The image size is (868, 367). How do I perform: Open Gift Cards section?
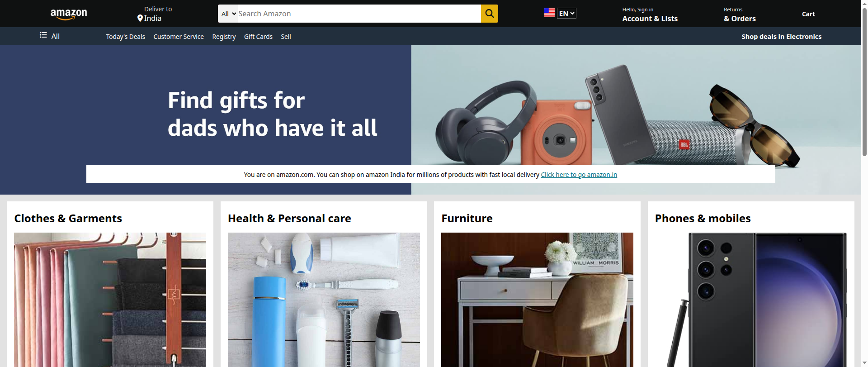(x=258, y=37)
